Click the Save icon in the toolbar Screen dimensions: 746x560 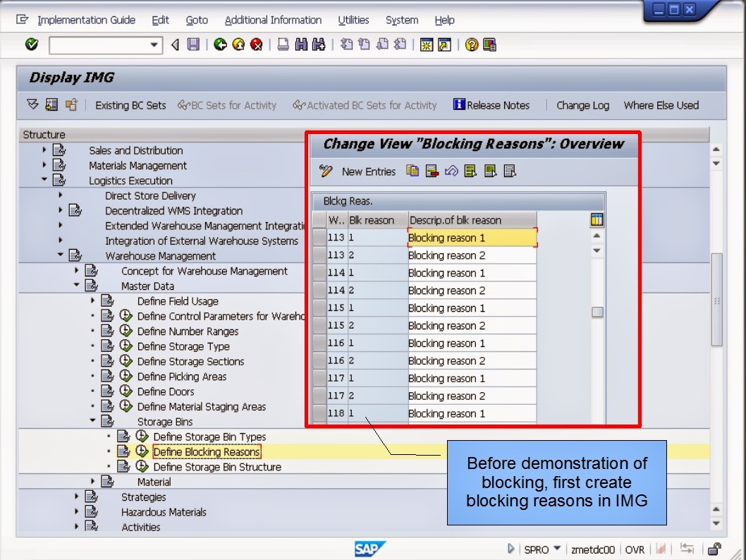(192, 44)
